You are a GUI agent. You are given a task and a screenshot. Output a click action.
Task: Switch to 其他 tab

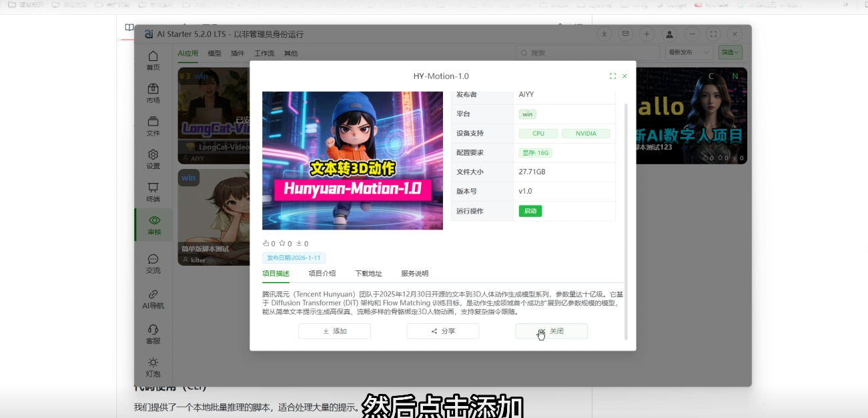(x=291, y=53)
